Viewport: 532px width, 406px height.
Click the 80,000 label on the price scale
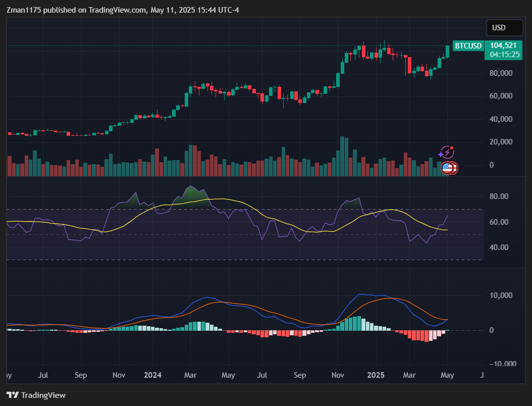(x=501, y=73)
